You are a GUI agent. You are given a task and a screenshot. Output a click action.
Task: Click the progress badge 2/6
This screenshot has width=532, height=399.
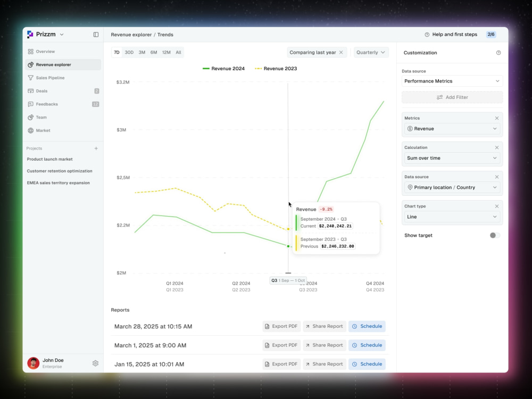[x=491, y=34]
